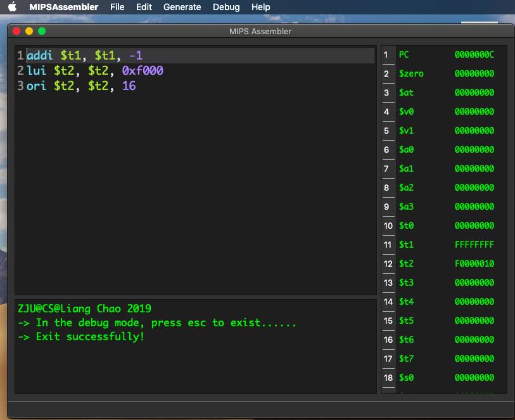The height and width of the screenshot is (420, 515).
Task: Select the $s0 register row
Action: pos(444,378)
